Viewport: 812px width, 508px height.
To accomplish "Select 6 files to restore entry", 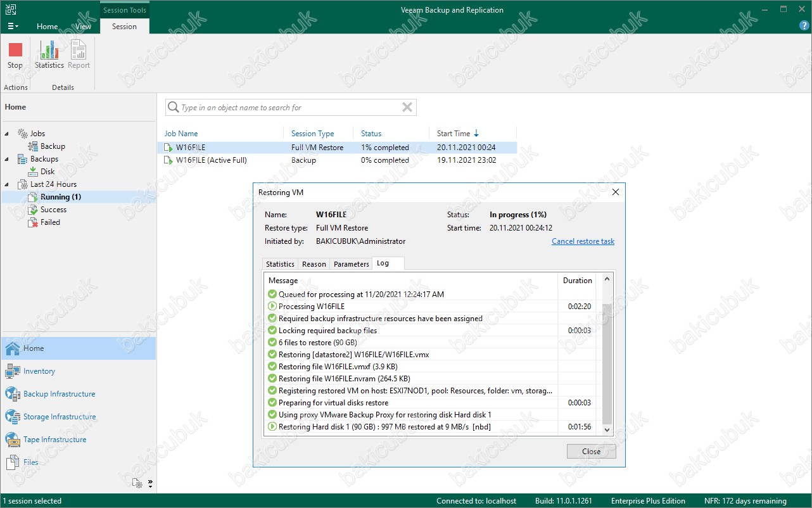I will coord(431,343).
